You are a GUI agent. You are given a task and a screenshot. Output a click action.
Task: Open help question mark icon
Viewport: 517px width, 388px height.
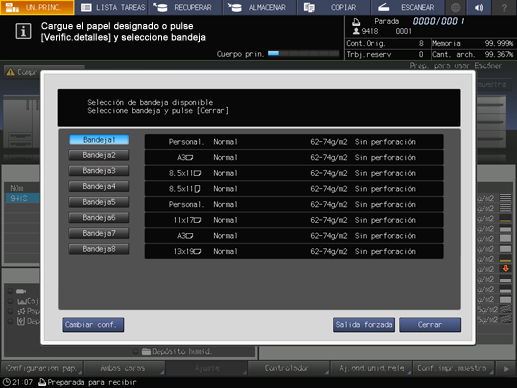pyautogui.click(x=504, y=7)
